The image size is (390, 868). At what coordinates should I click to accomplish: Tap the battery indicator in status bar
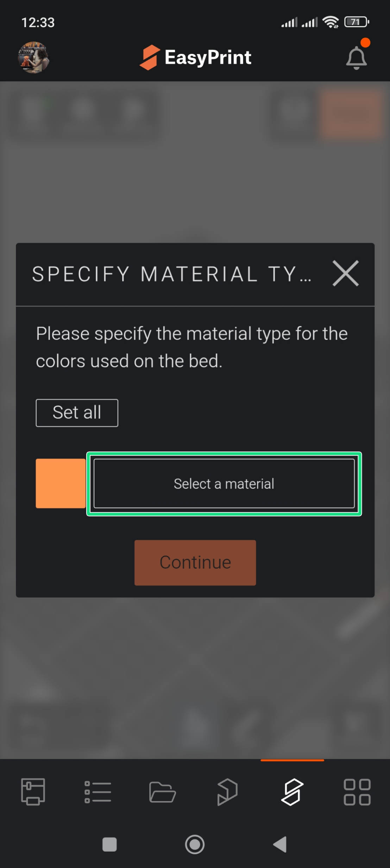(x=356, y=22)
